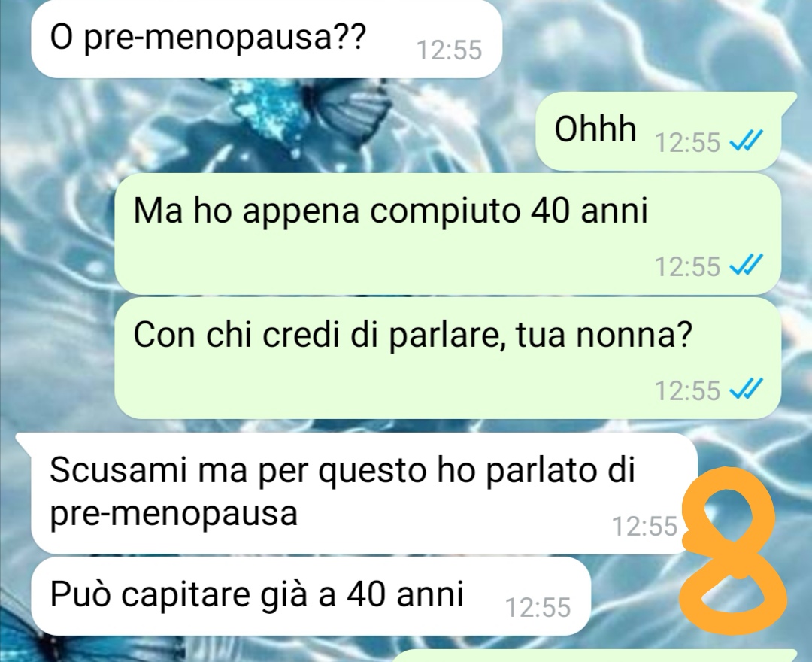Viewport: 812px width, 662px height.
Task: Click double check on 'tua nonna?' message
Action: tap(746, 390)
